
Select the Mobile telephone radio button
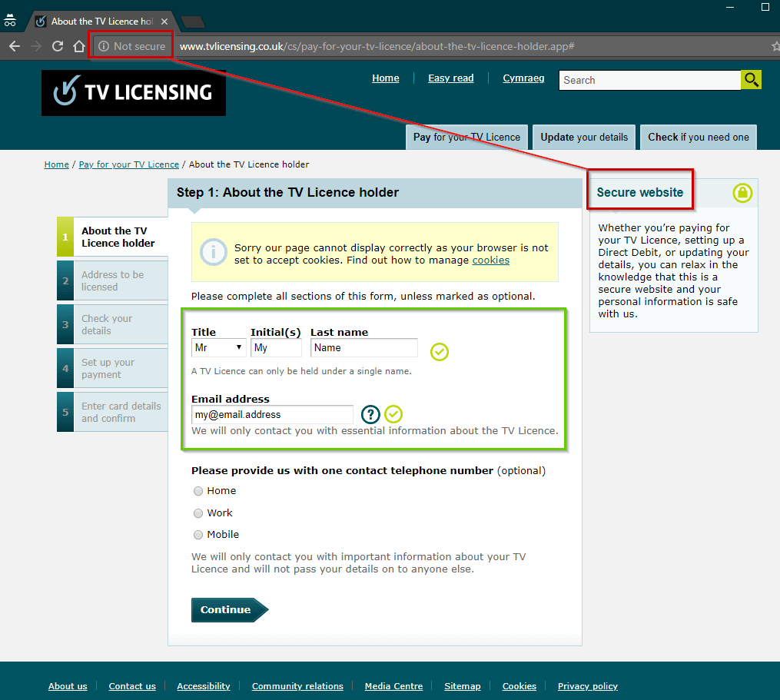(x=197, y=534)
